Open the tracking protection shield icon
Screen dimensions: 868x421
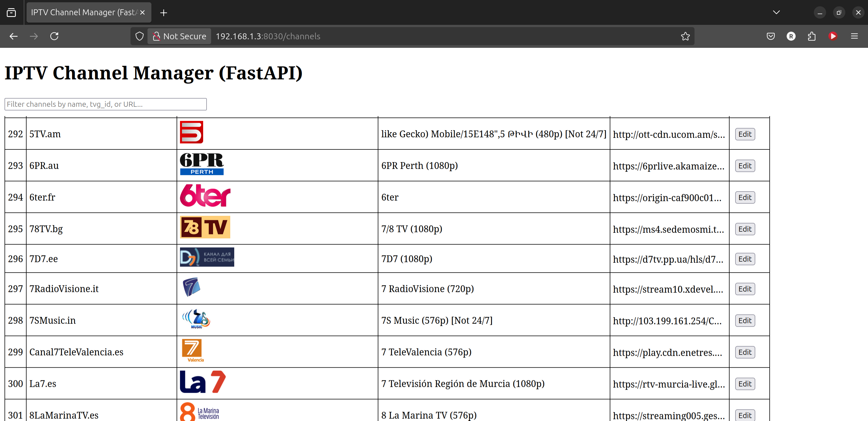(x=140, y=36)
